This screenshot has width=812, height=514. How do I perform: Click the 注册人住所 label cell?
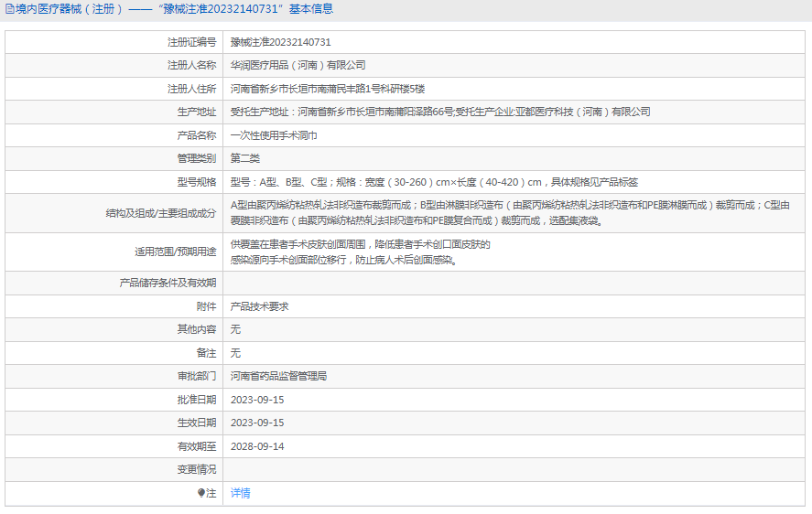pyautogui.click(x=114, y=89)
